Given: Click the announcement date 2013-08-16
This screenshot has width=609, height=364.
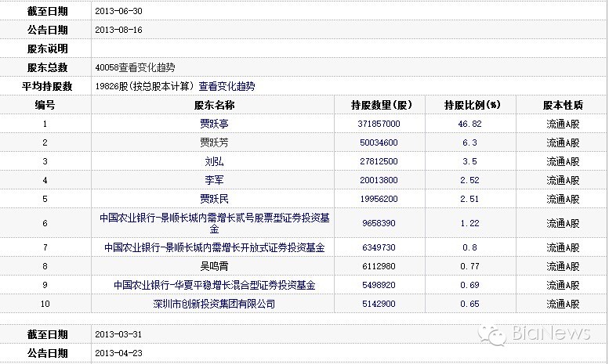Looking at the screenshot, I should click(x=118, y=30).
